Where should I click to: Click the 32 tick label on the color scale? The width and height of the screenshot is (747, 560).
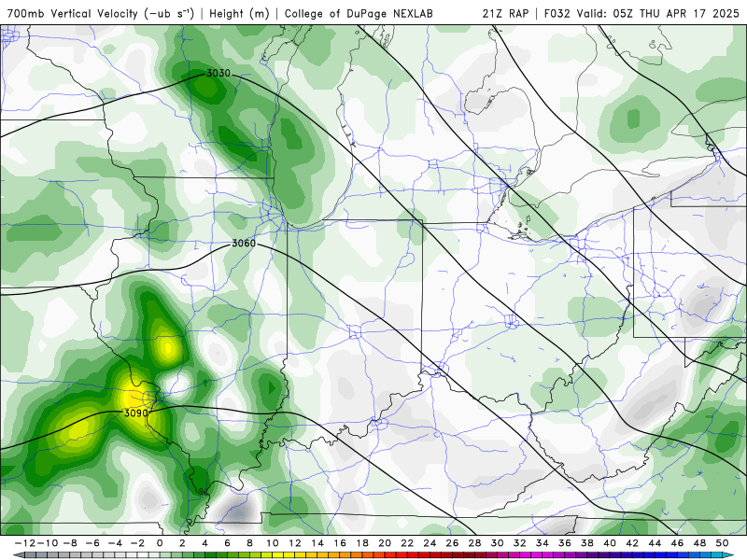coord(520,543)
